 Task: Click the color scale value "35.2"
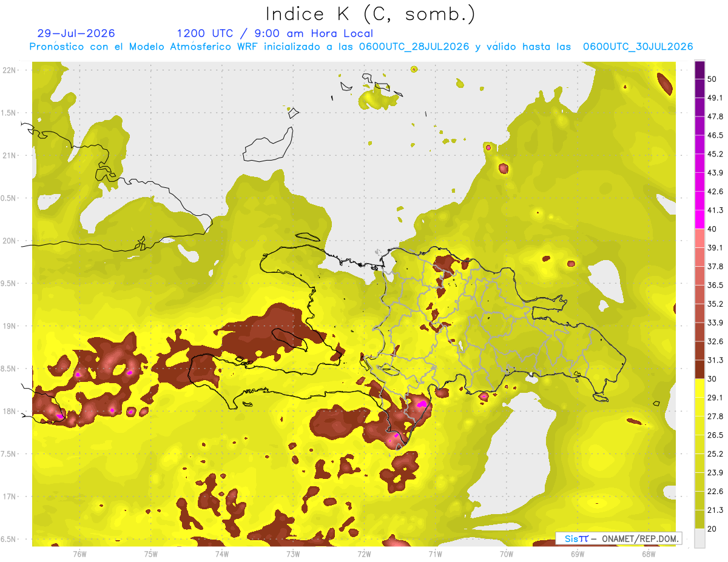click(715, 304)
